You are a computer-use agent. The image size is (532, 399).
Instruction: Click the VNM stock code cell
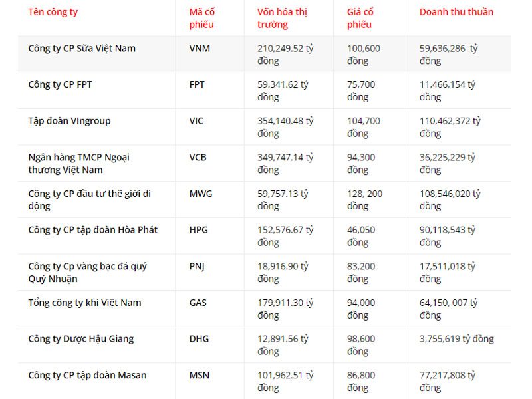tap(199, 49)
